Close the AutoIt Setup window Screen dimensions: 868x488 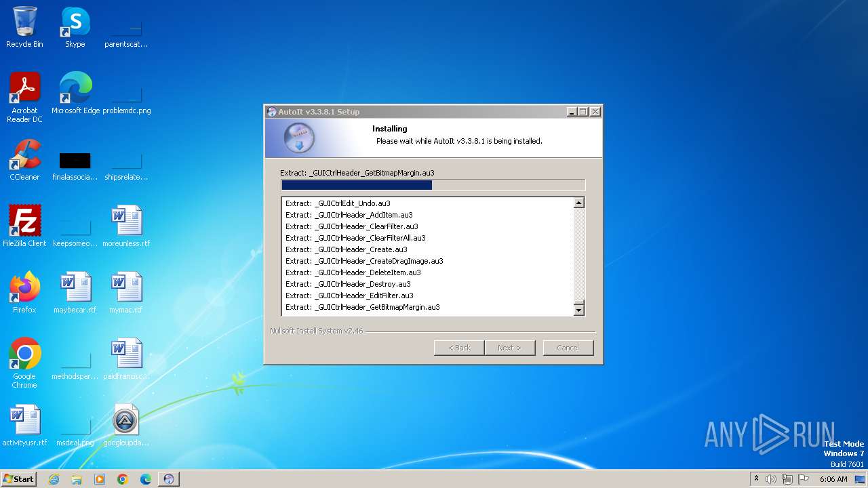(x=595, y=112)
